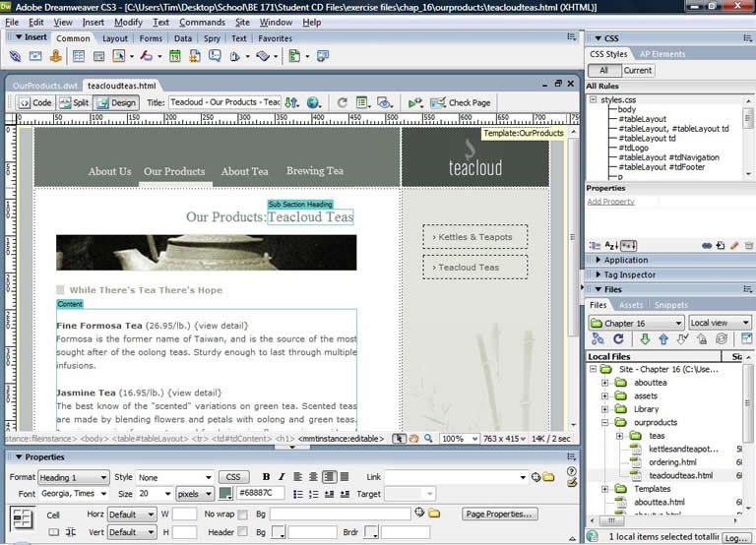The image size is (756, 545).
Task: Switch to Design view
Action: [116, 102]
